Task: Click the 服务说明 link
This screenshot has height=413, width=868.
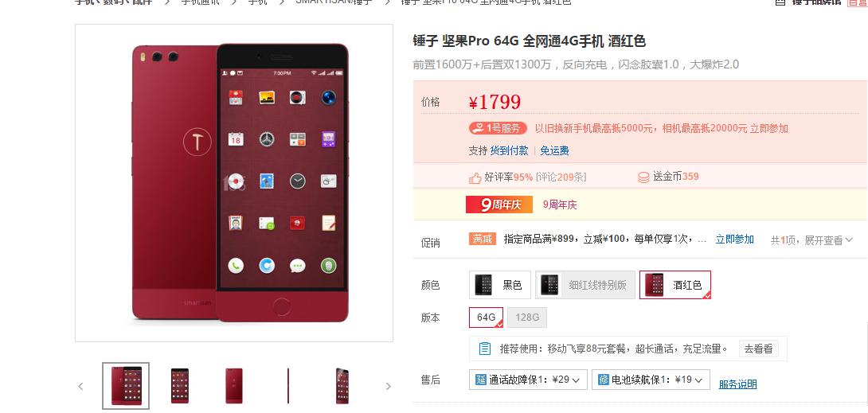Action: (737, 384)
